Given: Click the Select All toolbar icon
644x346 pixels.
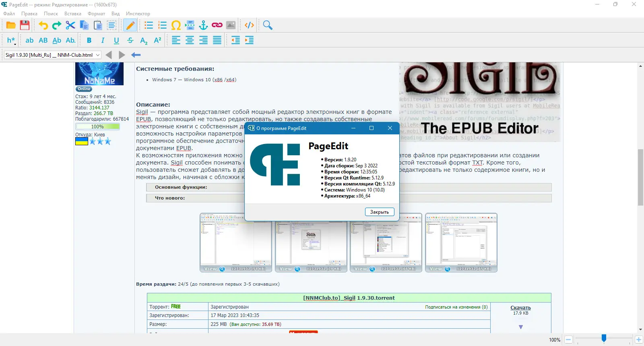Looking at the screenshot, I should (x=111, y=25).
